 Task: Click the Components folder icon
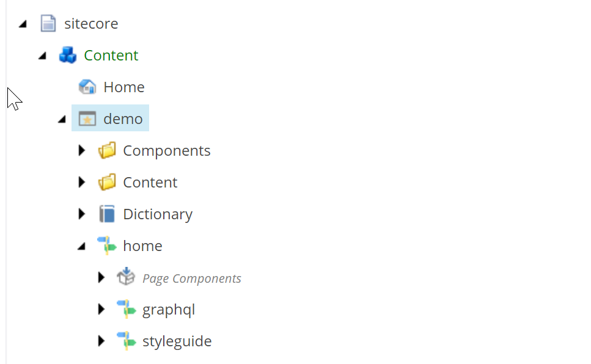(x=107, y=151)
